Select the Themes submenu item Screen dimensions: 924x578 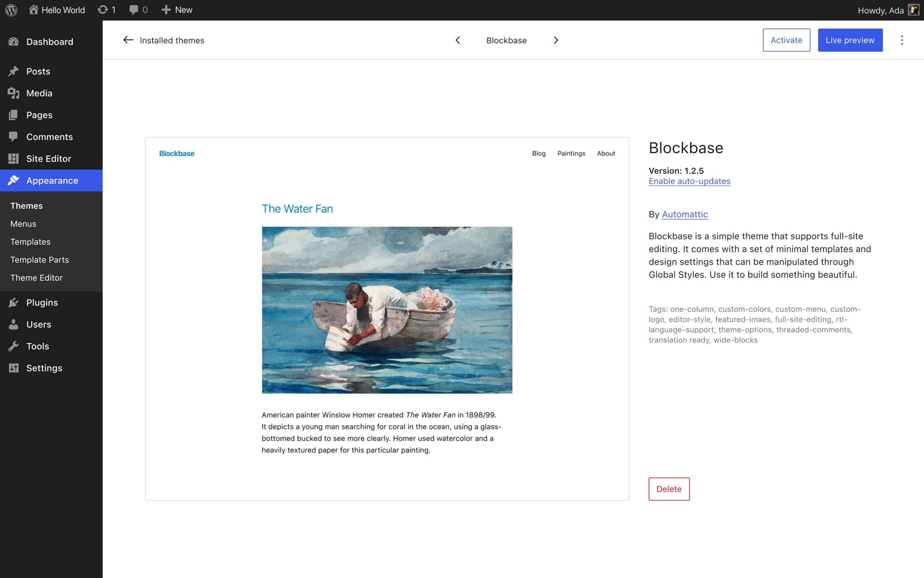click(x=26, y=206)
